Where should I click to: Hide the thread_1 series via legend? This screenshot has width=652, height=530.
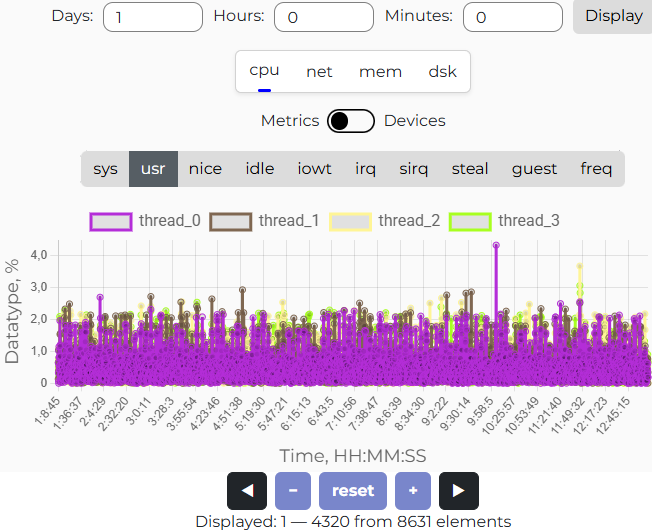tap(230, 221)
